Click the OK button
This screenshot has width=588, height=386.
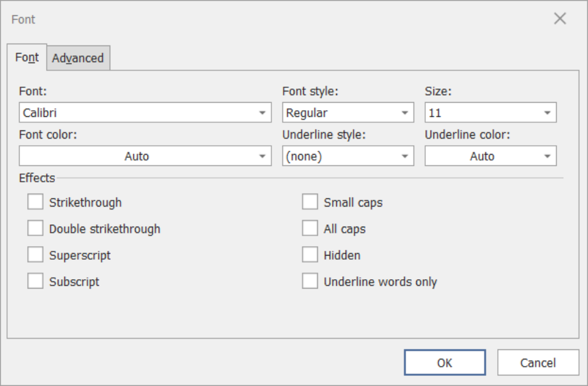click(445, 362)
